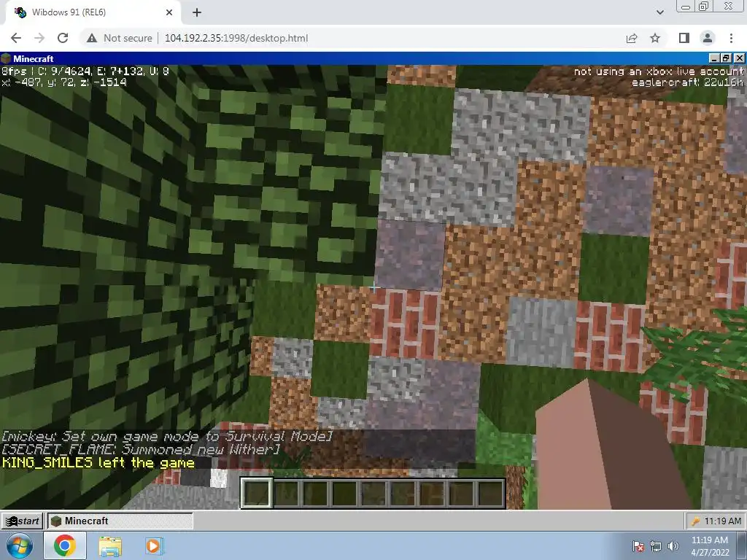
Task: Click the Minecraft title bar block icon
Action: coord(6,58)
